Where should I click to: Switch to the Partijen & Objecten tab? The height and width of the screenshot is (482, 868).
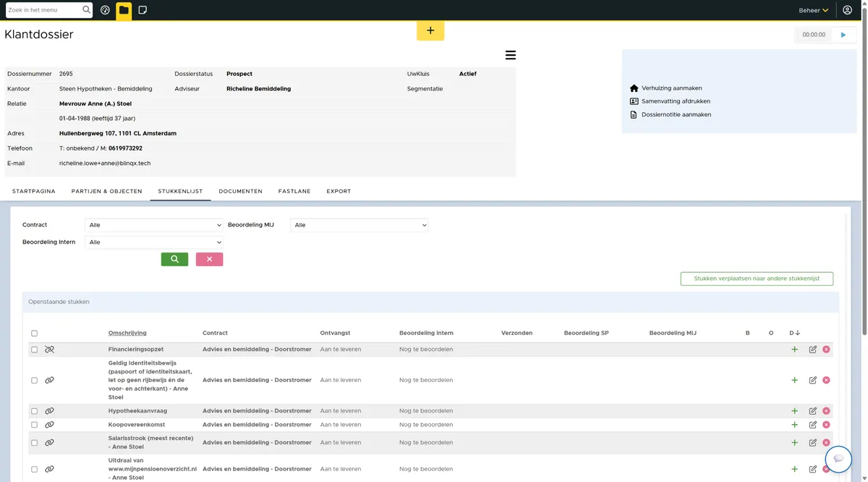coord(106,191)
